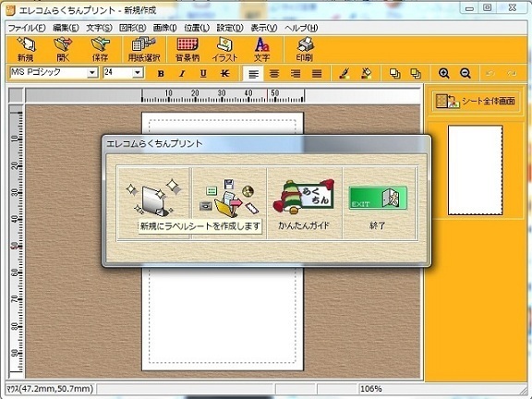Image resolution: width=532 pixels, height=399 pixels.
Task: Click the bring to front icon
Action: click(x=394, y=73)
